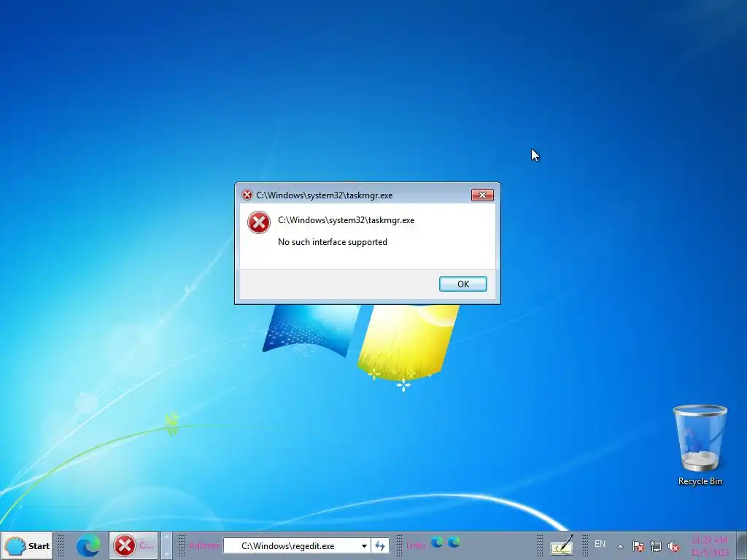
Task: Click the Links toolbar label
Action: pos(416,545)
